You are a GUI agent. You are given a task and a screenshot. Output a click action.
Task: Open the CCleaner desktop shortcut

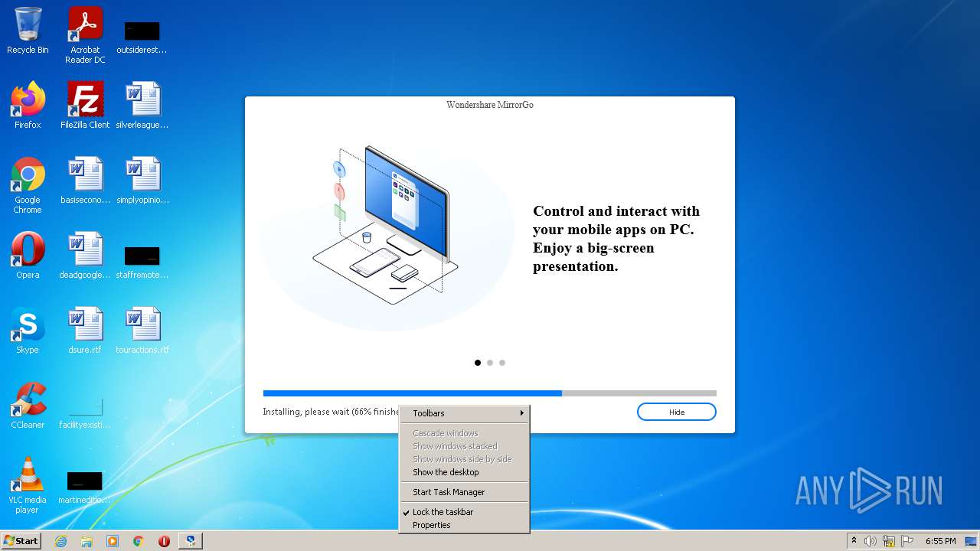[x=28, y=406]
